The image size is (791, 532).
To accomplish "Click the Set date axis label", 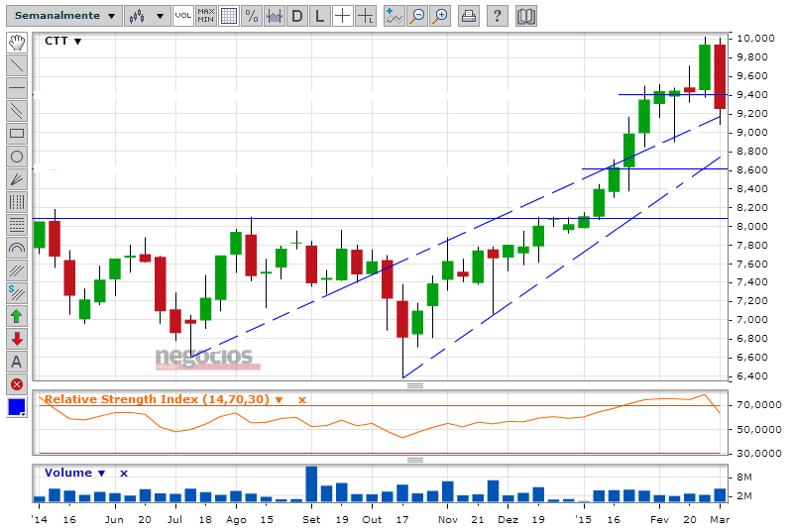I will tap(311, 519).
